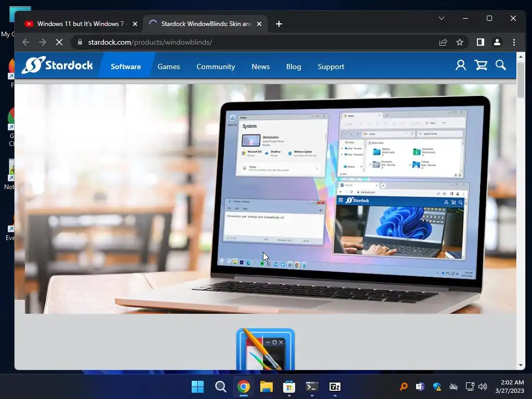Image resolution: width=532 pixels, height=399 pixels.
Task: Open Chrome profile avatar icon
Action: click(x=497, y=42)
